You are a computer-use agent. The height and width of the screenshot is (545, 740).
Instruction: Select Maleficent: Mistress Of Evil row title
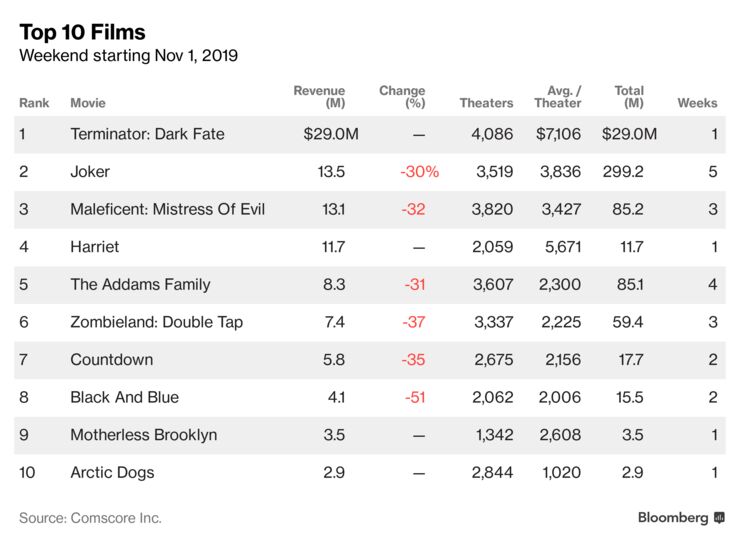167,209
